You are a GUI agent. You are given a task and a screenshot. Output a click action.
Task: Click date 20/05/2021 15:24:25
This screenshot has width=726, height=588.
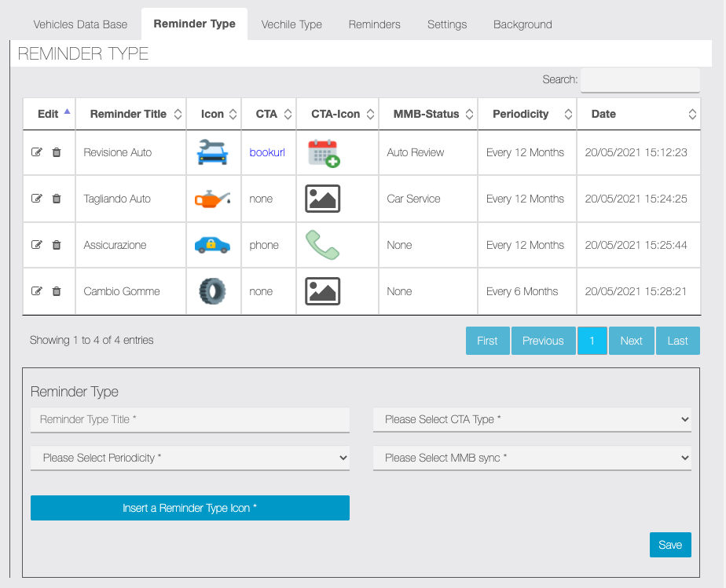pyautogui.click(x=636, y=199)
